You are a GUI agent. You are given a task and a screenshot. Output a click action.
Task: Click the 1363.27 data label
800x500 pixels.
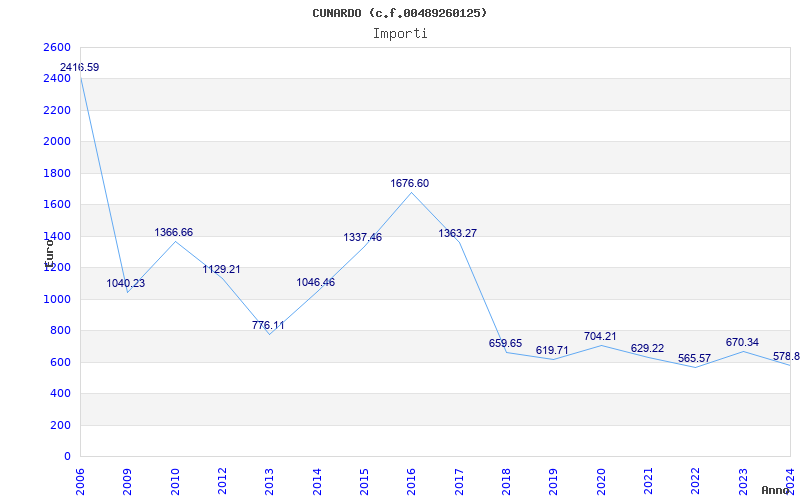458,233
